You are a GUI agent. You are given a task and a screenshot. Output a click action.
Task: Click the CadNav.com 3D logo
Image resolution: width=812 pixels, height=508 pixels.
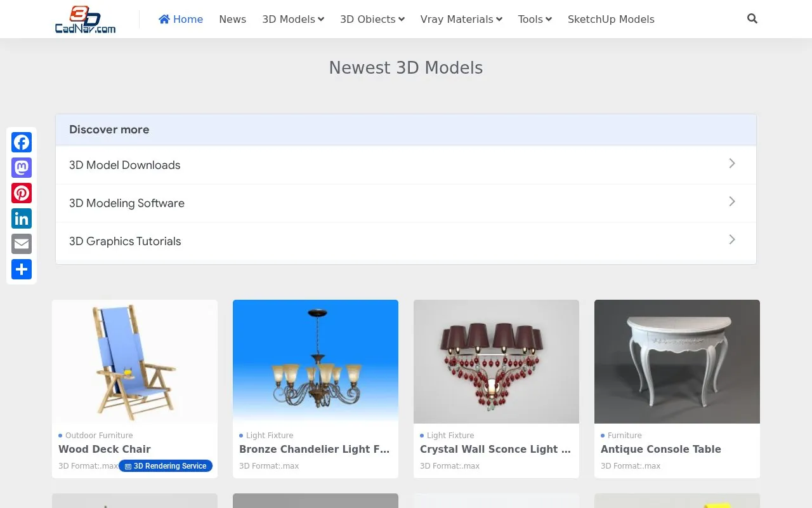click(85, 19)
